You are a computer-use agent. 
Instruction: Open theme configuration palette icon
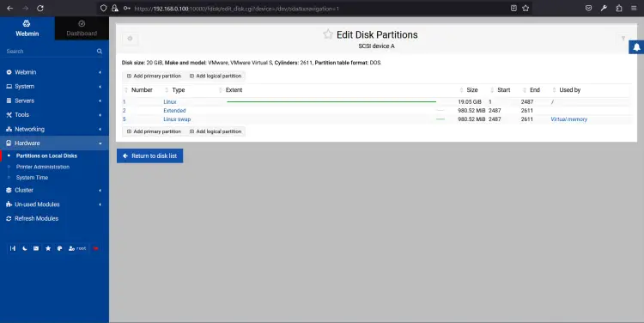coord(59,248)
